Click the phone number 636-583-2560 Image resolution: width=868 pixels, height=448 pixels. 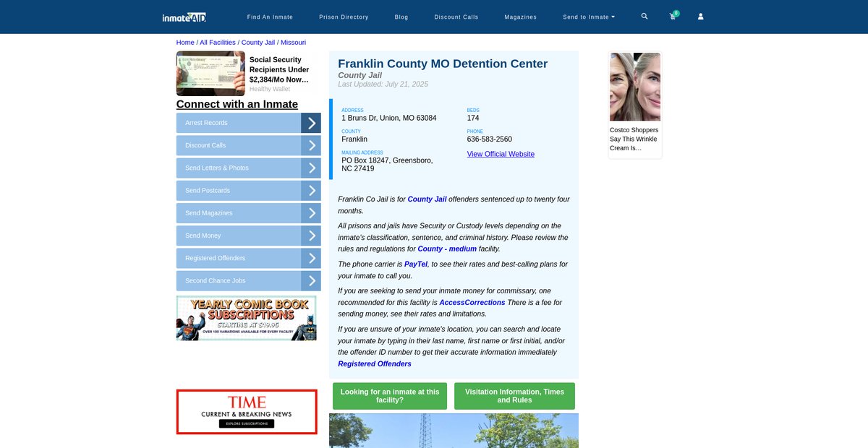490,139
